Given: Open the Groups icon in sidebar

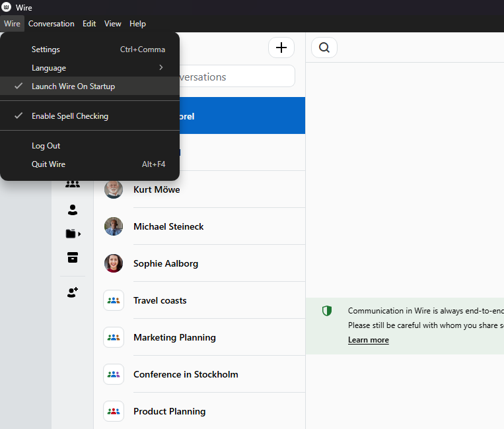Looking at the screenshot, I should (73, 184).
